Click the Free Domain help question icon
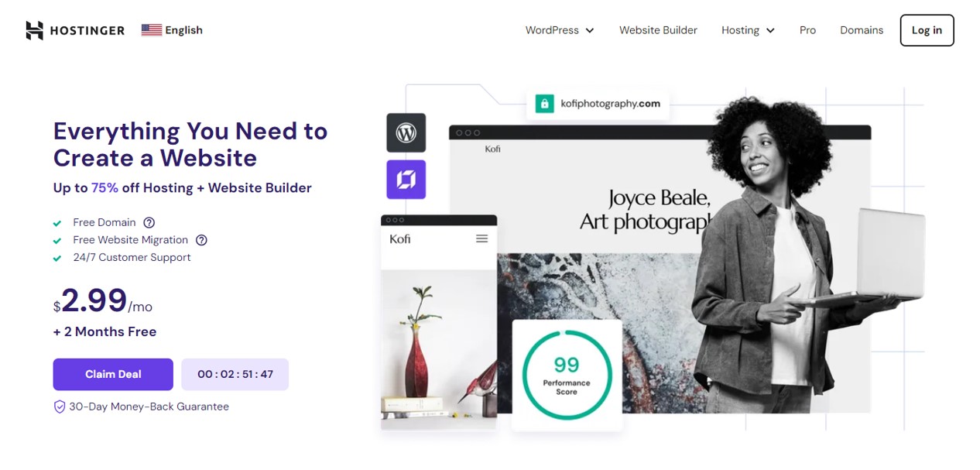 [149, 223]
